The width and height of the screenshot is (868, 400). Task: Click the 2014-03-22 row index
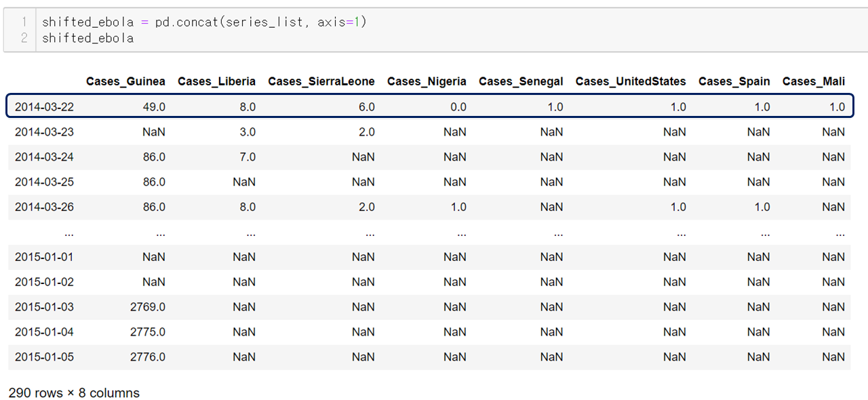pos(44,107)
